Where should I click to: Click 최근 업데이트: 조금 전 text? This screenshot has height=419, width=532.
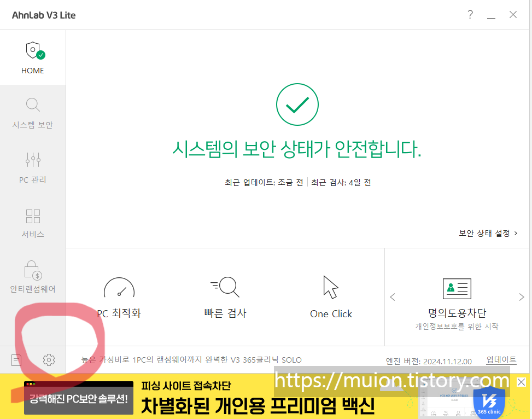(264, 183)
